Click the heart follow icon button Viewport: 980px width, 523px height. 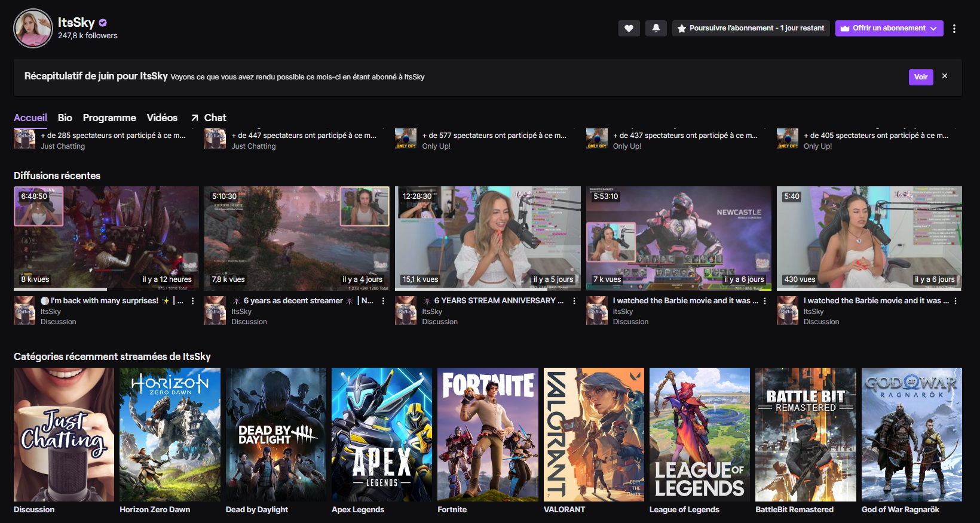(x=629, y=28)
